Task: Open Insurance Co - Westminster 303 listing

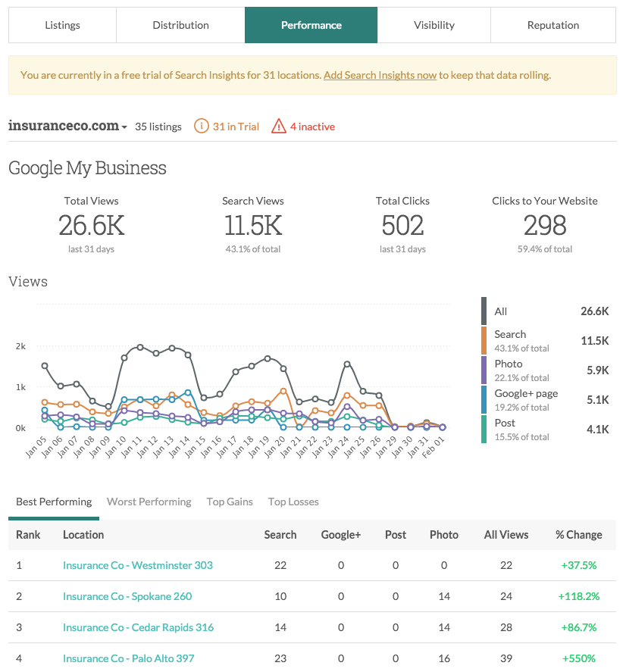Action: point(137,565)
